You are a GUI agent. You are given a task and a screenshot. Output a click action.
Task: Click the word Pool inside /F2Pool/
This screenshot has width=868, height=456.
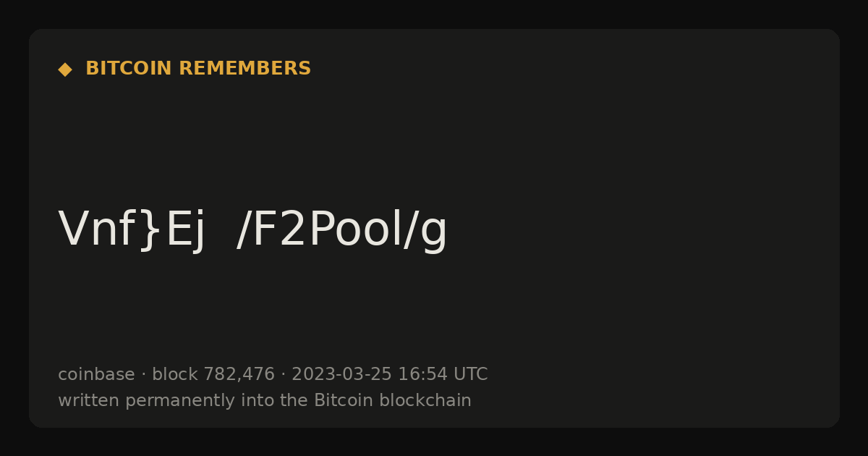click(x=356, y=231)
